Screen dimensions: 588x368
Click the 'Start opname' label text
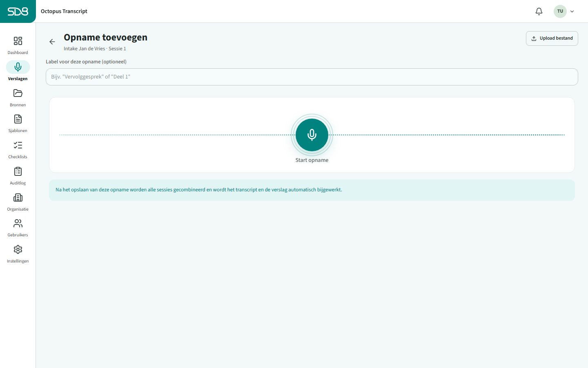coord(312,160)
